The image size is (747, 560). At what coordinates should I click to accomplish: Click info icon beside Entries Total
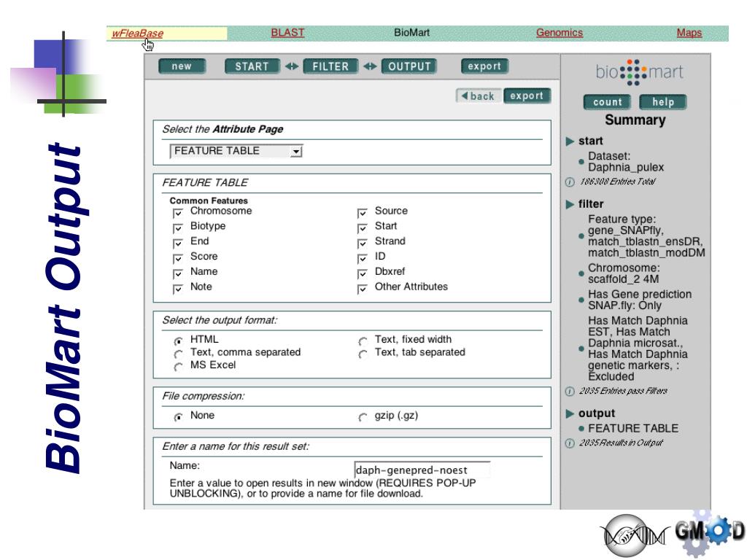coord(570,182)
